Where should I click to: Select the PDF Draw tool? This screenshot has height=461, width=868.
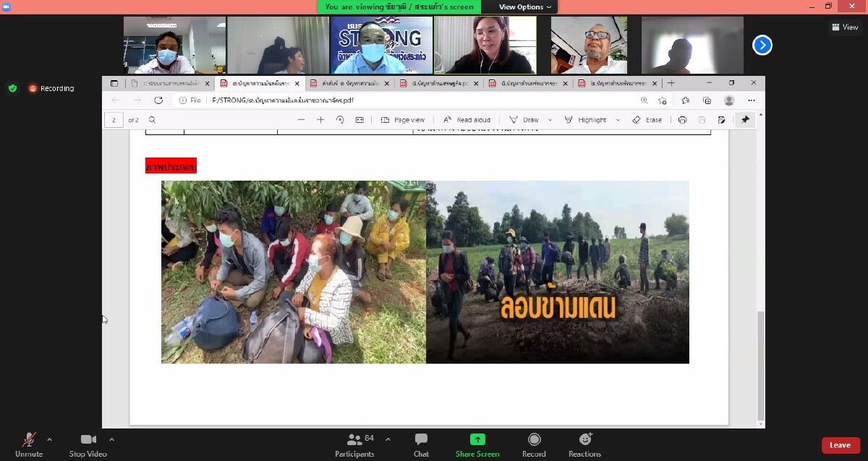(524, 120)
